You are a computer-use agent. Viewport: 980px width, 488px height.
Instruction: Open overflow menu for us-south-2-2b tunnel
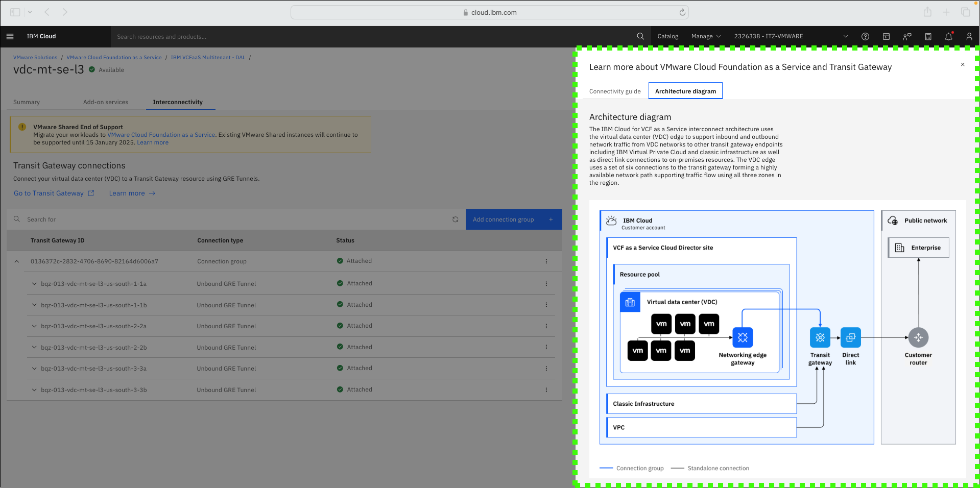click(546, 347)
